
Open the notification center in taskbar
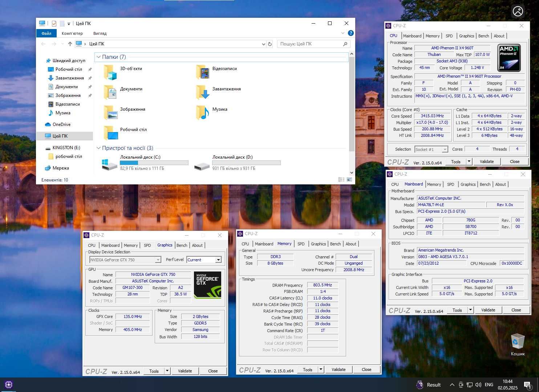(528, 385)
